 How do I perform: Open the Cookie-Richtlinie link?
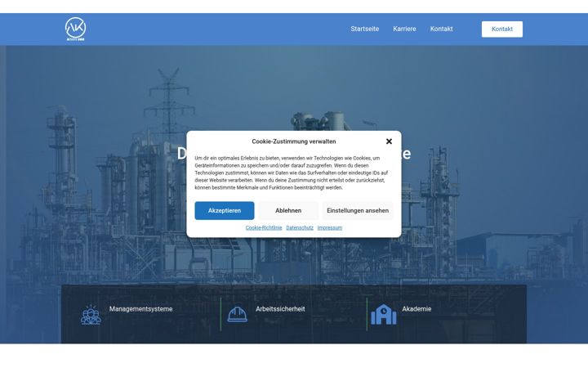tap(264, 227)
